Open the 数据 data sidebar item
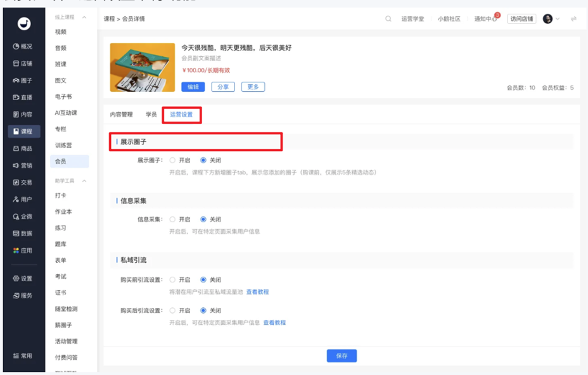 point(23,233)
